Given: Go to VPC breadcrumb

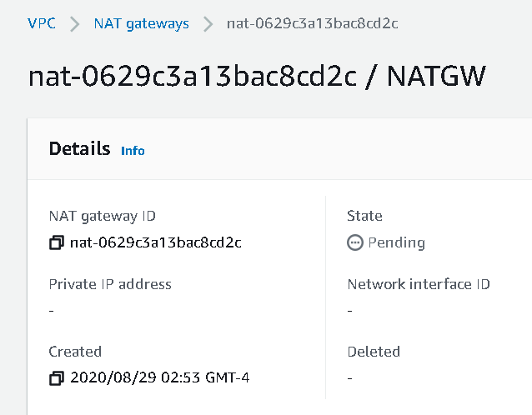Looking at the screenshot, I should click(42, 23).
